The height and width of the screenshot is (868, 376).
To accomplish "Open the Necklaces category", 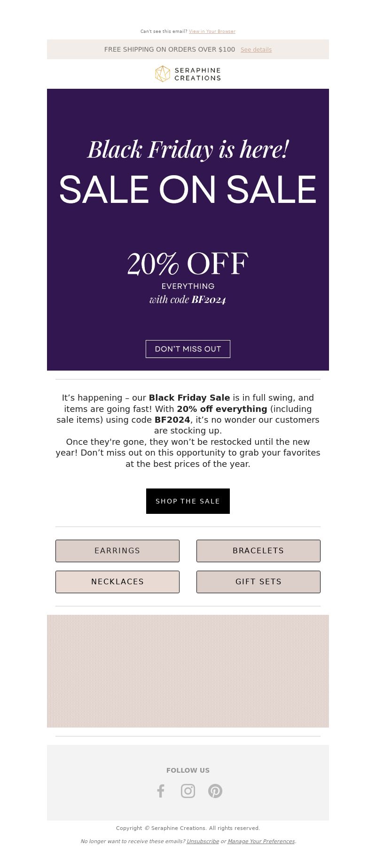I will click(x=117, y=582).
